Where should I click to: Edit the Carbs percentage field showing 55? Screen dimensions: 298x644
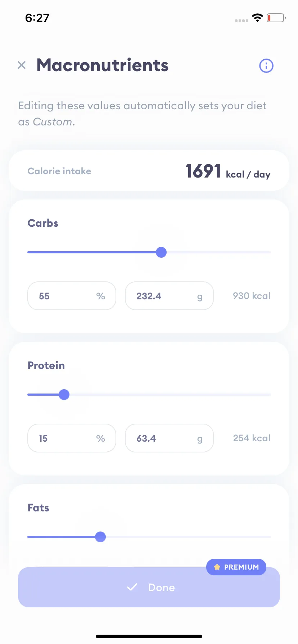(72, 296)
